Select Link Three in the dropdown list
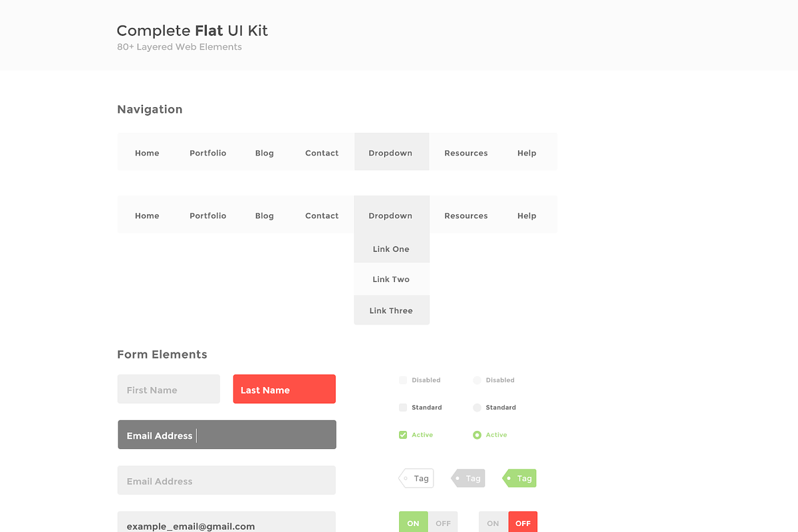 (x=391, y=310)
